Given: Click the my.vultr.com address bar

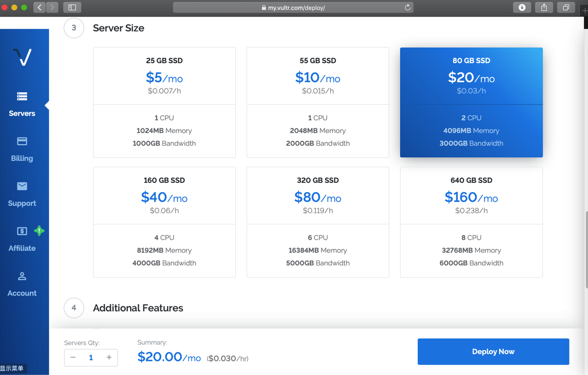Looking at the screenshot, I should pyautogui.click(x=294, y=7).
